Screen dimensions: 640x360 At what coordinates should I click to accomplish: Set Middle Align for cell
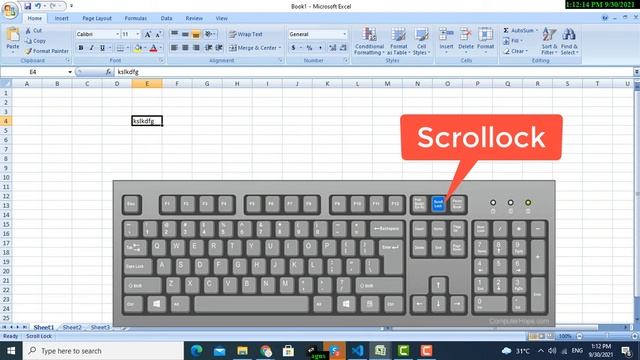point(185,34)
